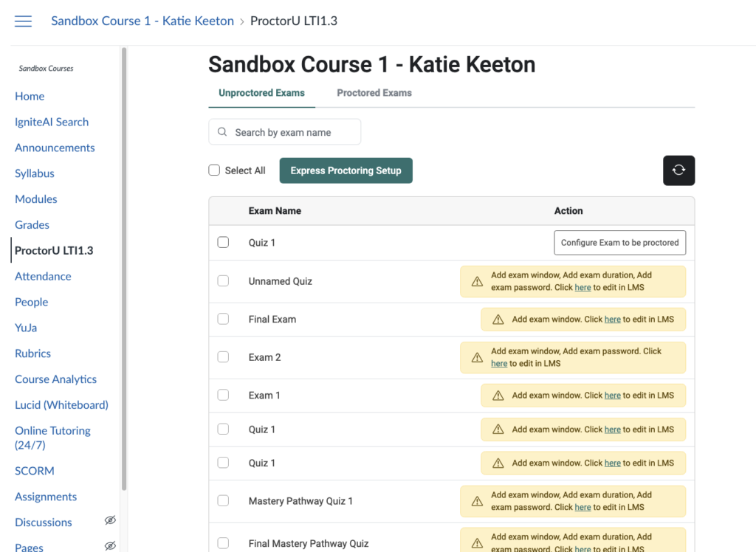Click the Express Proctoring Setup button
The height and width of the screenshot is (552, 756).
pyautogui.click(x=346, y=170)
